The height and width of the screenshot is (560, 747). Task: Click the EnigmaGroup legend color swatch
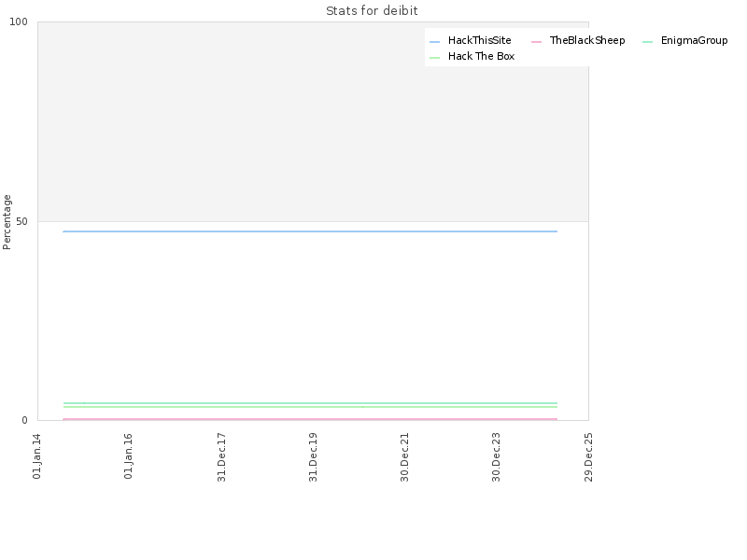(x=647, y=42)
